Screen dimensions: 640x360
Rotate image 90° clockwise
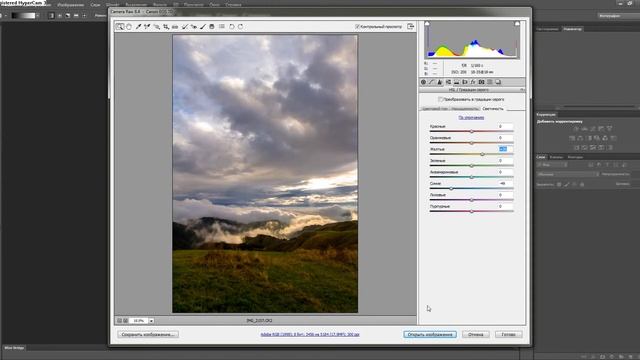tap(240, 27)
